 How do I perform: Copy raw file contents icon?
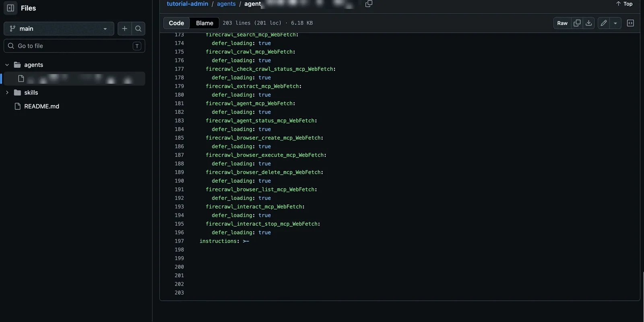coord(577,23)
